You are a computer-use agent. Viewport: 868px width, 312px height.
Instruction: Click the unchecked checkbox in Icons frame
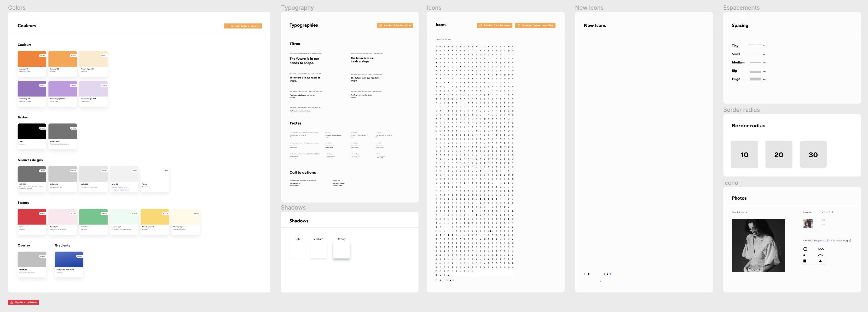click(x=436, y=280)
